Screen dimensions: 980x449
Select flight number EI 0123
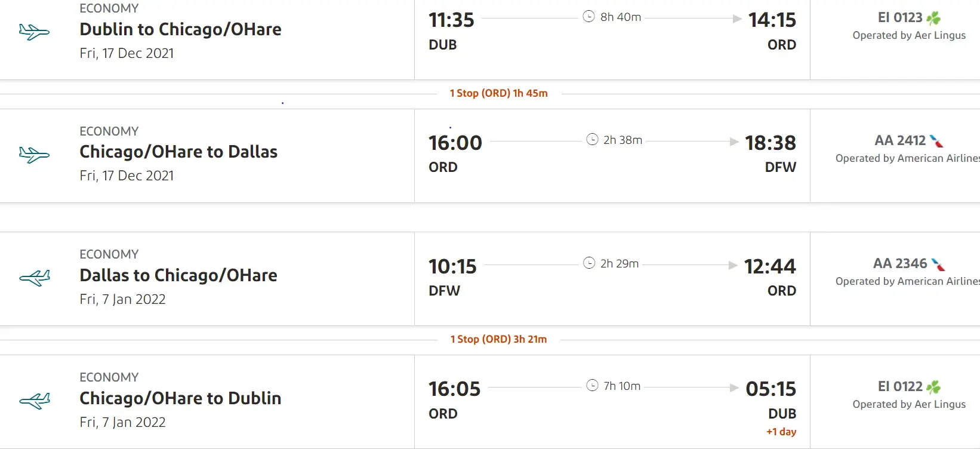coord(900,18)
